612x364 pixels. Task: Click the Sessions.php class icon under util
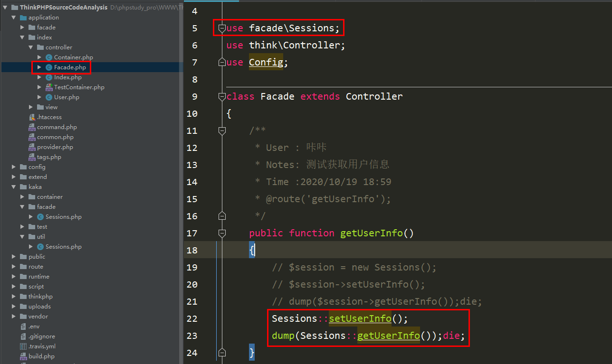(x=40, y=247)
